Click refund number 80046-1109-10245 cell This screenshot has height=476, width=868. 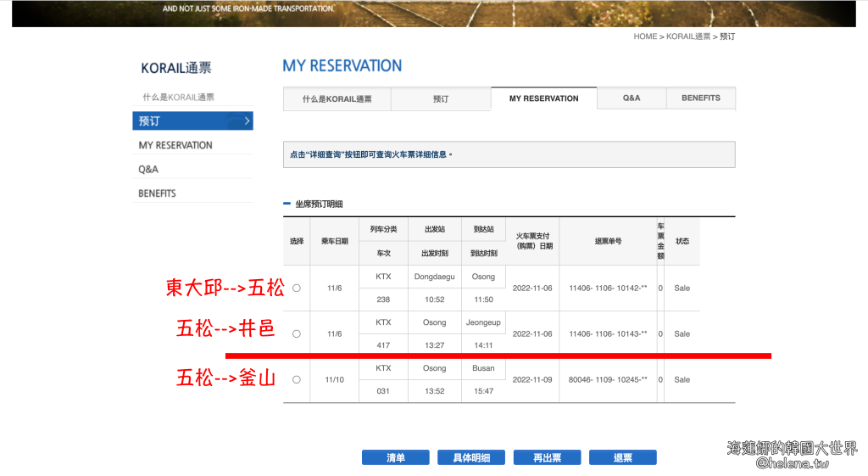[x=608, y=380]
